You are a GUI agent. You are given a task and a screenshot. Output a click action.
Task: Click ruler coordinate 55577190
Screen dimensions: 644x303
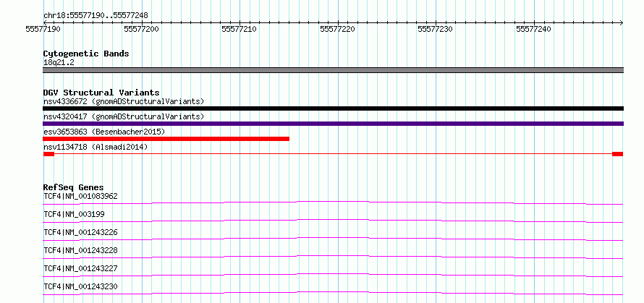pyautogui.click(x=43, y=29)
